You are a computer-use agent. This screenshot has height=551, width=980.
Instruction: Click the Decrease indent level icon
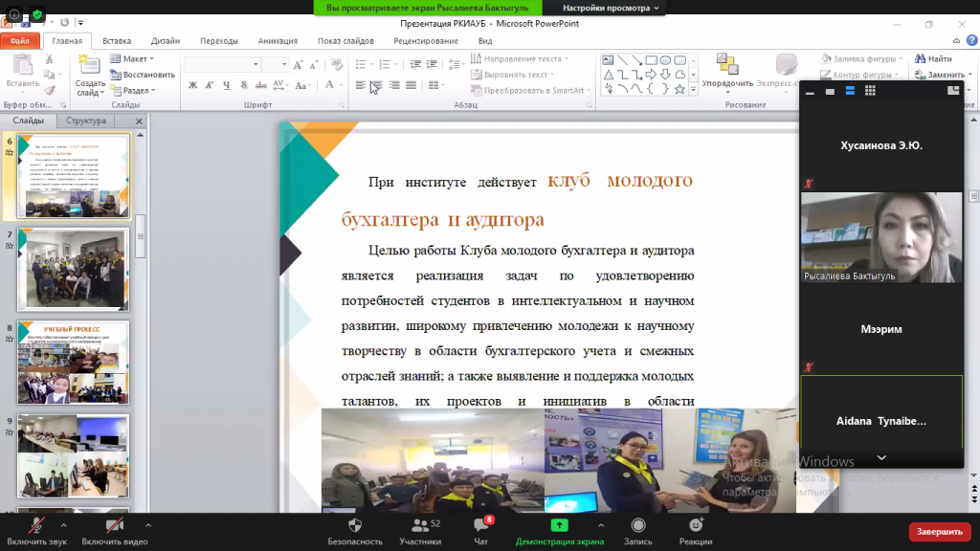click(x=415, y=64)
